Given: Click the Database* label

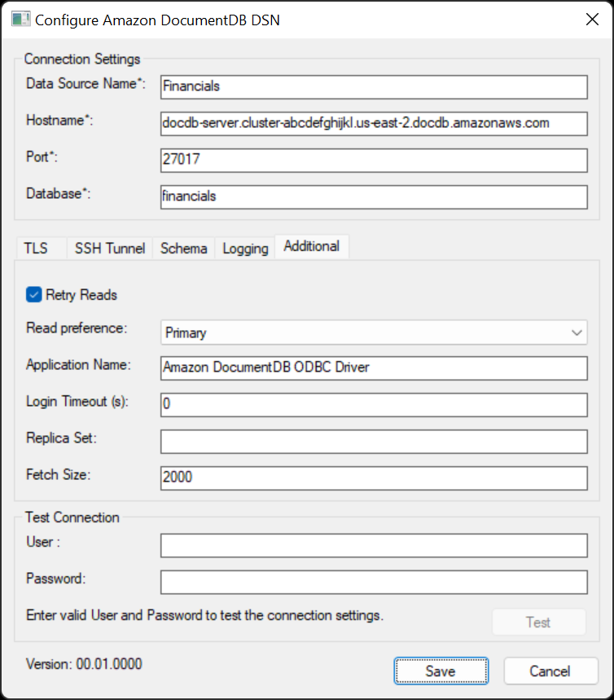Looking at the screenshot, I should [59, 193].
